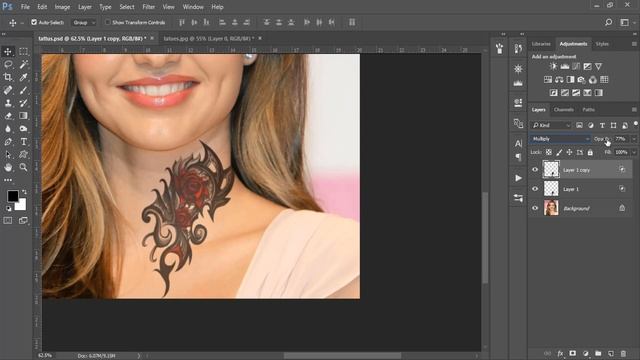Select the Brush tool
This screenshot has height=360, width=640.
(x=23, y=90)
